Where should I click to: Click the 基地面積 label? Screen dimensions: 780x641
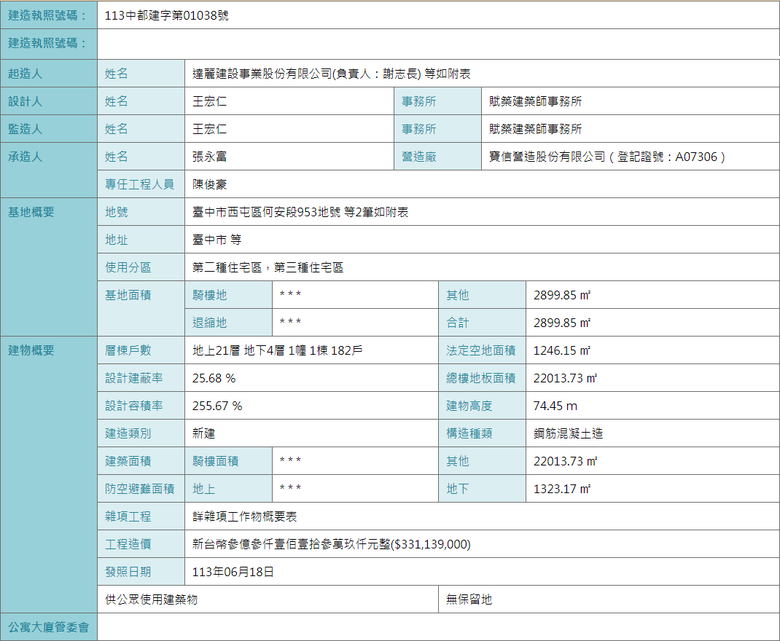tap(128, 295)
